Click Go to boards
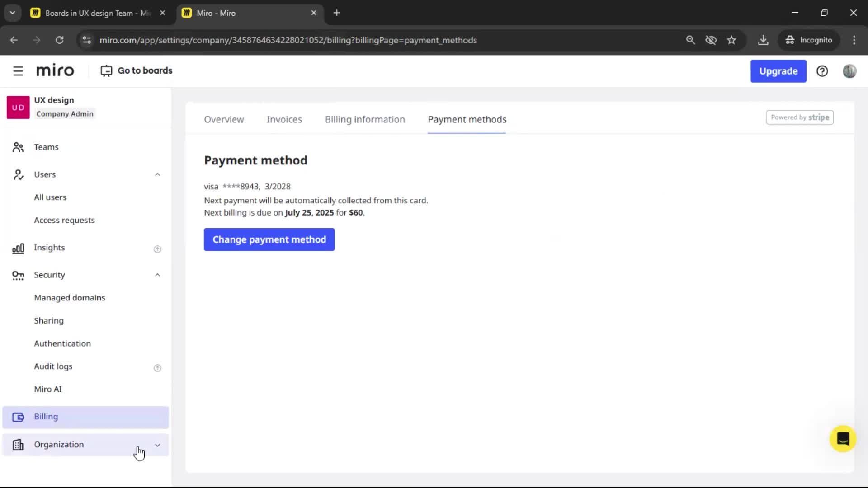Viewport: 868px width, 488px height. (x=137, y=70)
